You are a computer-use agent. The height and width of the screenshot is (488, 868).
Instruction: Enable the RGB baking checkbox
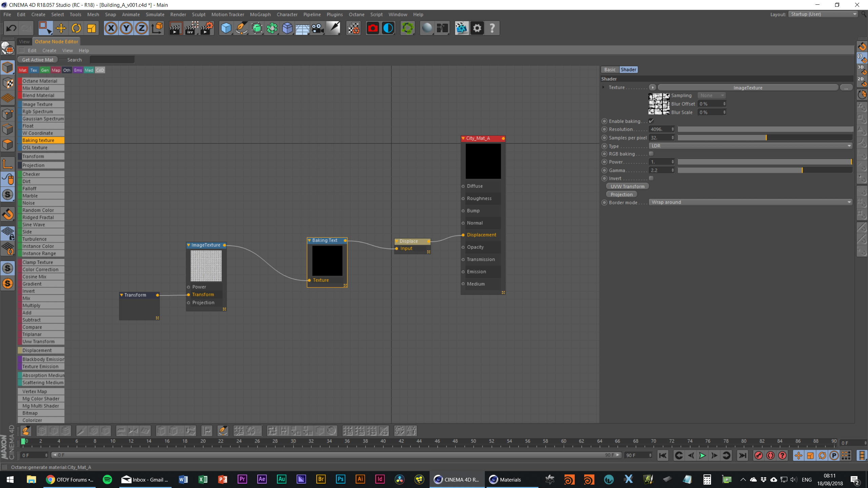(x=651, y=154)
